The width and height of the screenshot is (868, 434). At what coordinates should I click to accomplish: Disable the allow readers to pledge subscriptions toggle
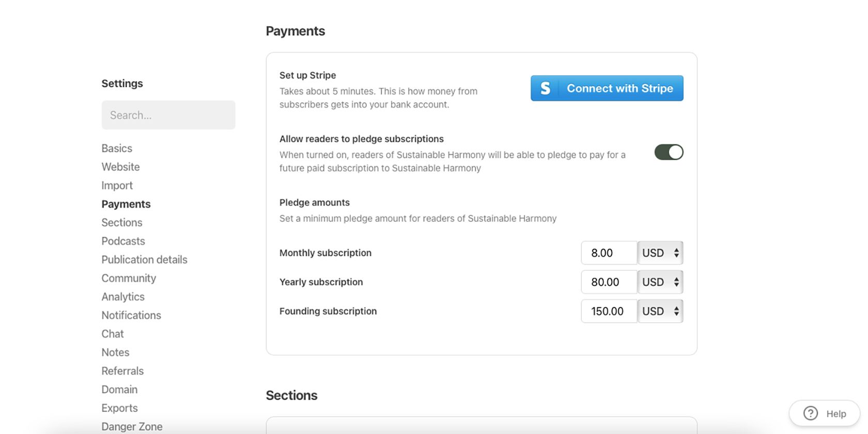point(669,152)
